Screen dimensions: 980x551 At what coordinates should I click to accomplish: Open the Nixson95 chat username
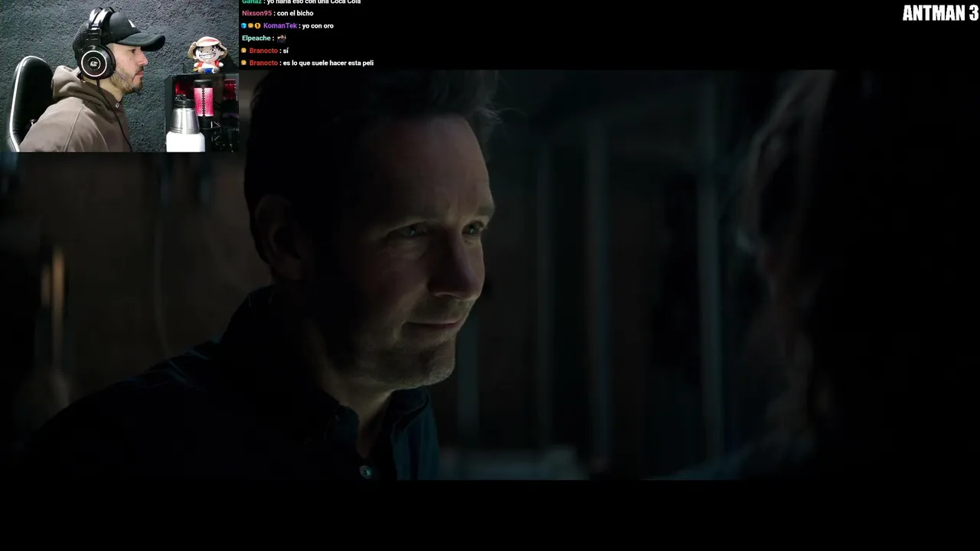point(256,14)
